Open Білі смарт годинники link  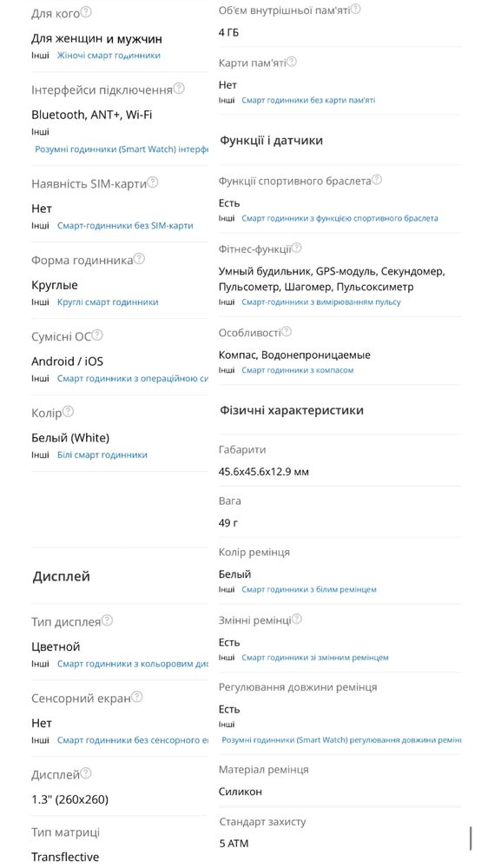click(102, 455)
